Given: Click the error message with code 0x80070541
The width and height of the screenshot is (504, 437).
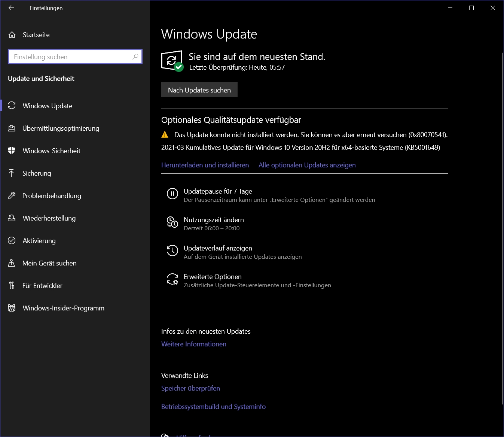Looking at the screenshot, I should (311, 135).
